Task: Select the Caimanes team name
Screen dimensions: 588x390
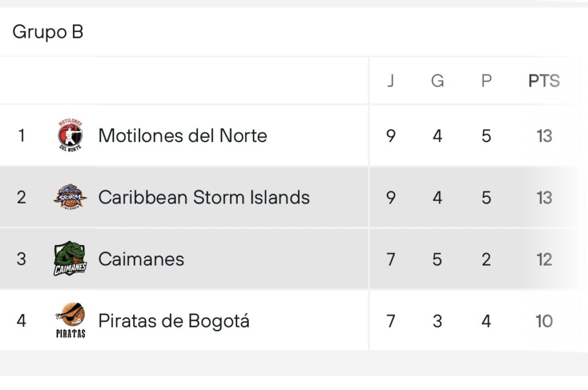Action: click(x=141, y=259)
